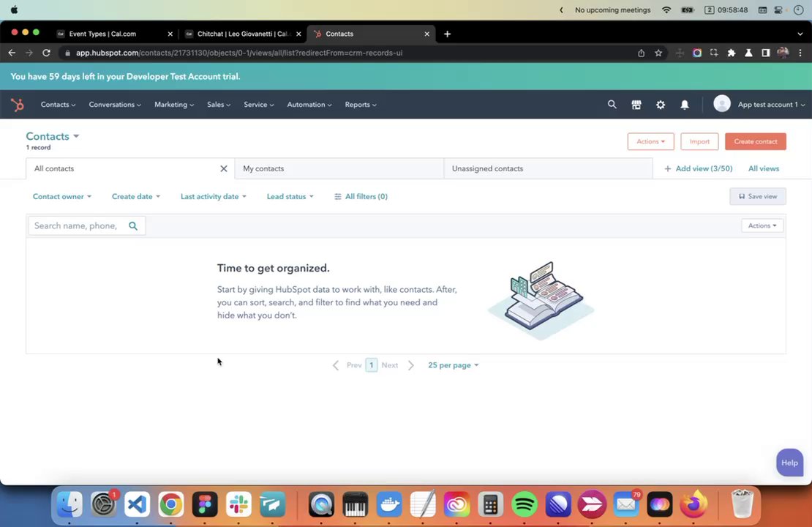Click the HubSpot sprocket logo
Image resolution: width=812 pixels, height=527 pixels.
coord(18,105)
